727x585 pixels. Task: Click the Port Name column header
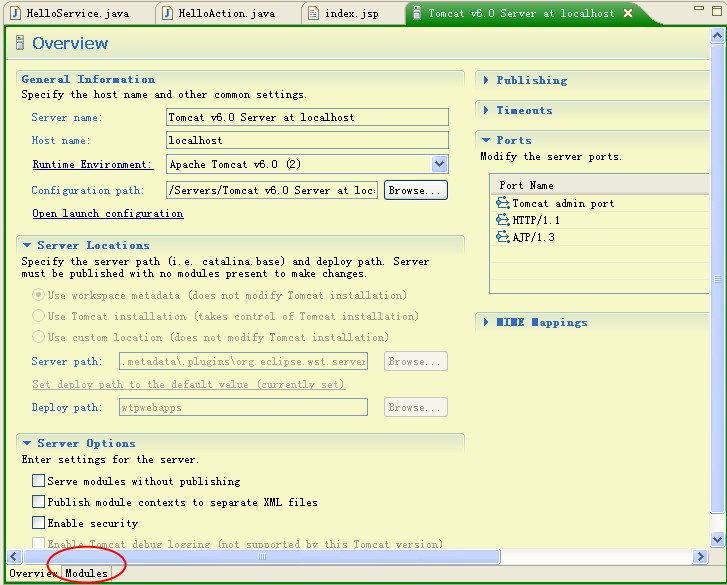point(600,185)
